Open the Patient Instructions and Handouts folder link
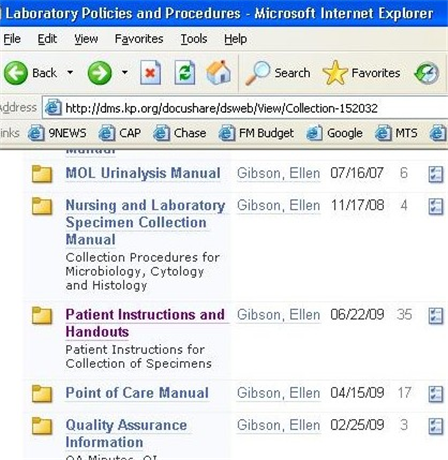The width and height of the screenshot is (448, 460). pos(145,323)
